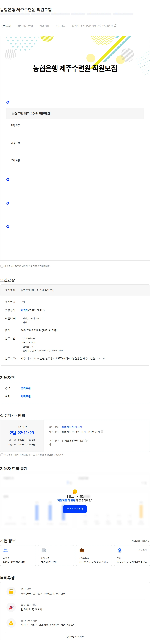Click the 보상·수당·지원 money bag icon
This screenshot has width=150, height=644.
point(11,623)
